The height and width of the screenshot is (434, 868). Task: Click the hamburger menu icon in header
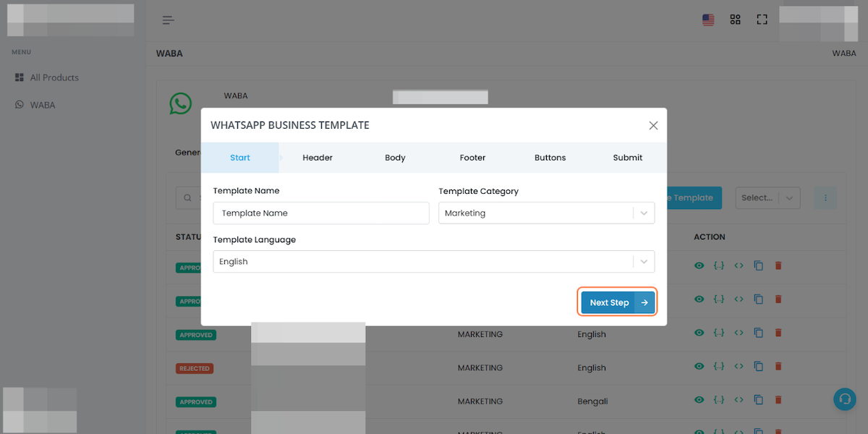pos(169,20)
